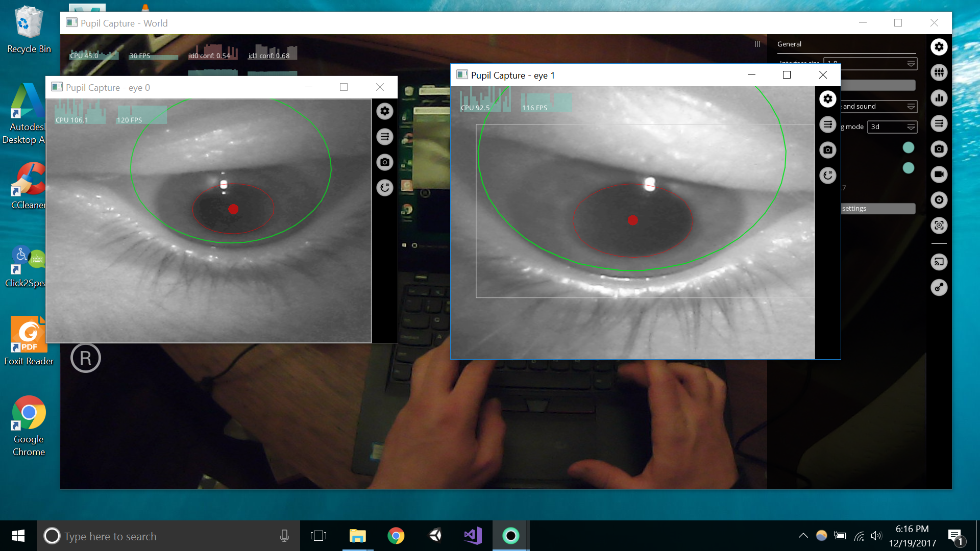The width and height of the screenshot is (980, 551).
Task: Select the Autodesk Desktop App icon
Action: 24,113
